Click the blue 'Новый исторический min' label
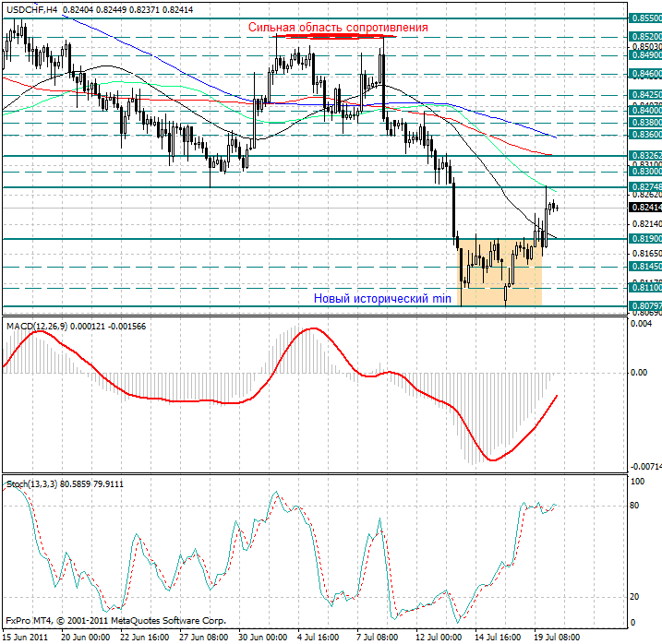Image resolution: width=662 pixels, height=644 pixels. coord(382,298)
